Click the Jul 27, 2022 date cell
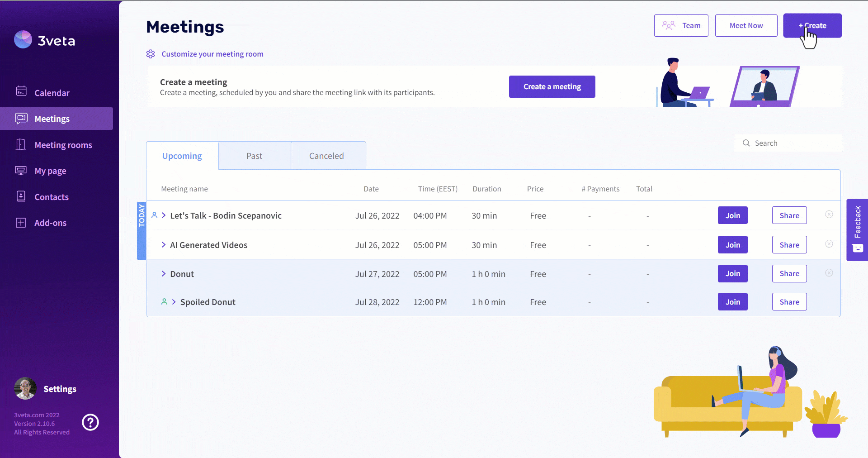Screen dimensions: 868x458 pyautogui.click(x=377, y=274)
